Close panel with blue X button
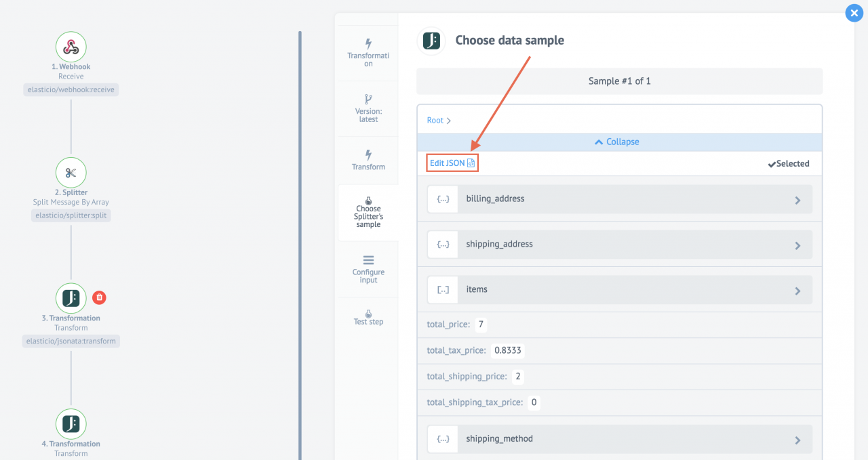This screenshot has height=460, width=868. pyautogui.click(x=854, y=13)
